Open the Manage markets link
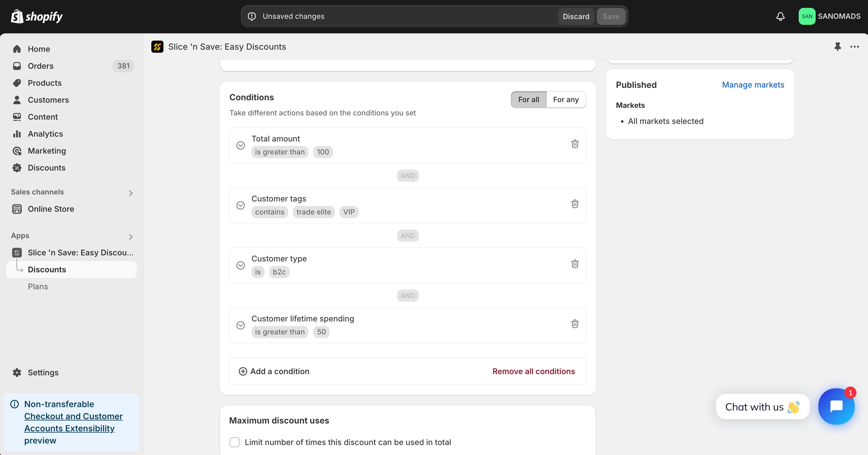868x455 pixels. click(753, 85)
